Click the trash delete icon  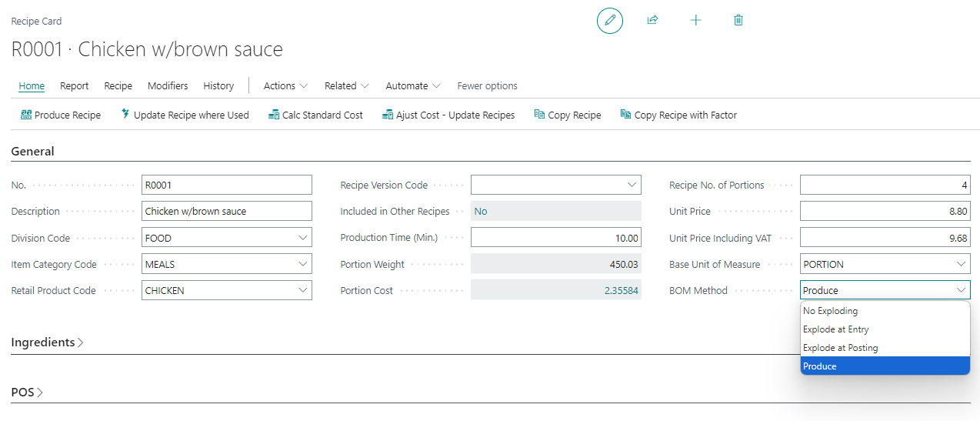(738, 20)
